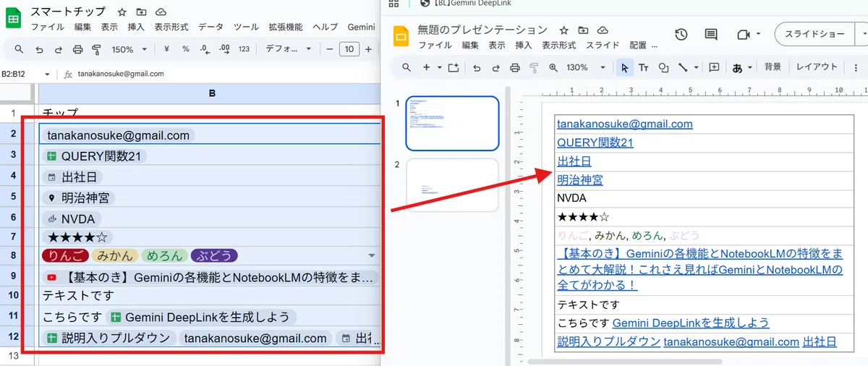Open データ menu in Sheets
Viewport: 868px width, 366px height.
point(210,27)
